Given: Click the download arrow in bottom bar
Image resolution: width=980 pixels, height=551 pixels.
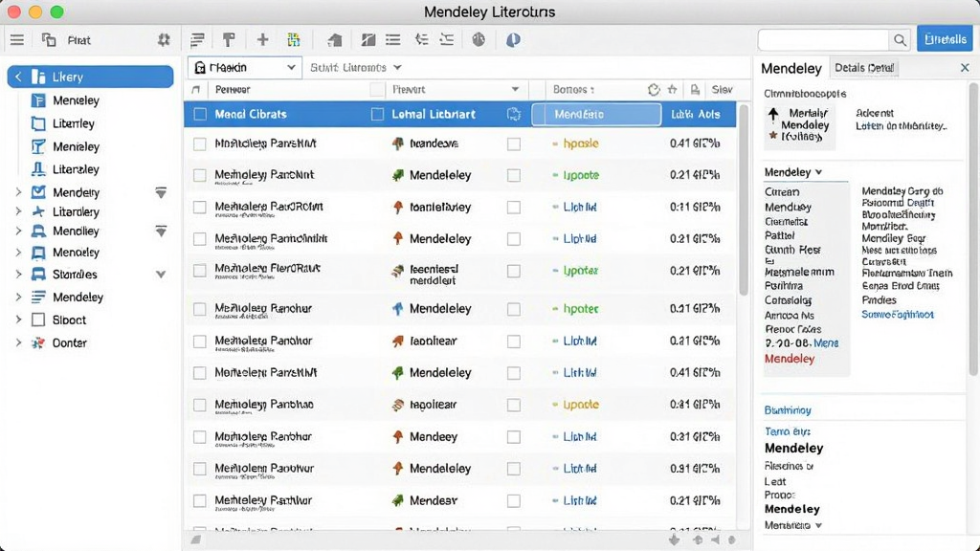Looking at the screenshot, I should (x=675, y=540).
